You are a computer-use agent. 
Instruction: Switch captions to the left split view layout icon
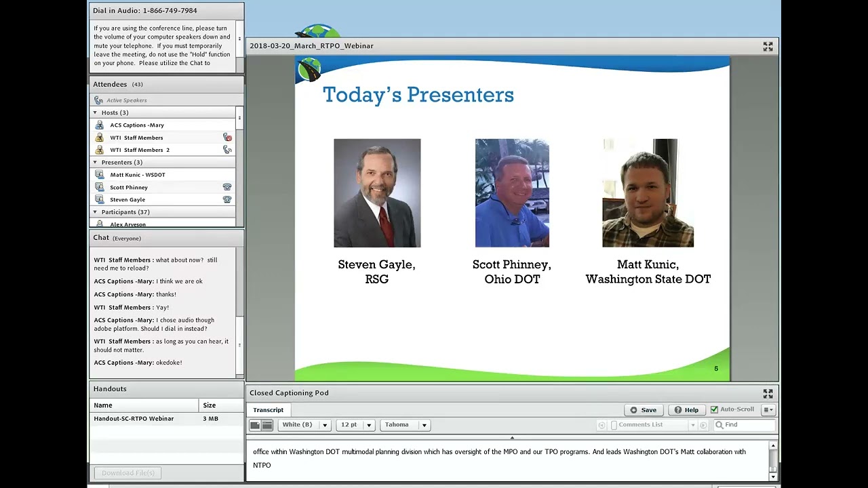click(x=255, y=425)
